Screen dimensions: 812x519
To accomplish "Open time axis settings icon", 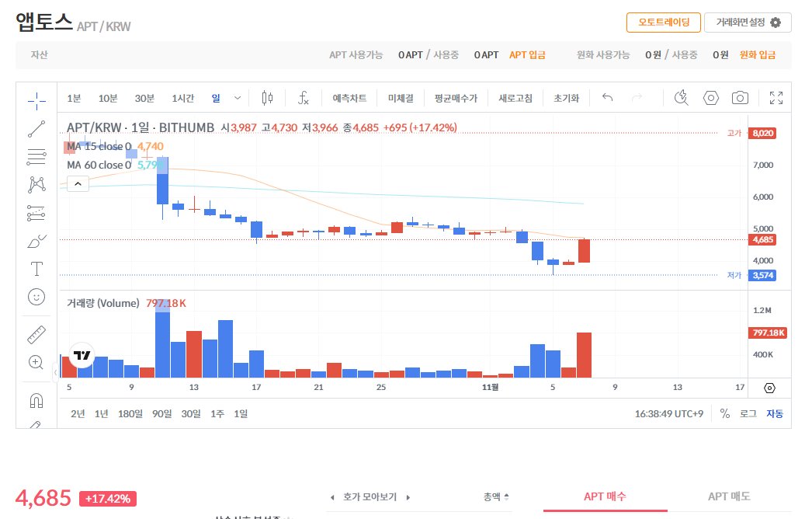I will (769, 388).
